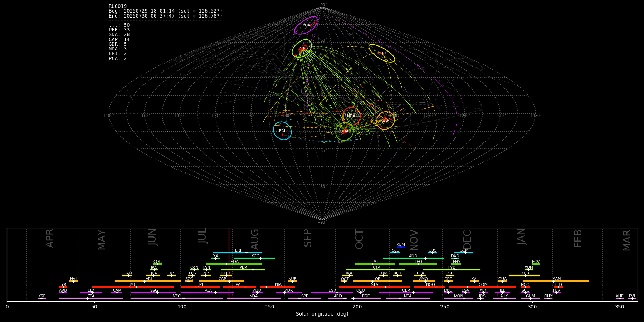
Task: Click the +90° label at map top
Action: (x=322, y=5)
